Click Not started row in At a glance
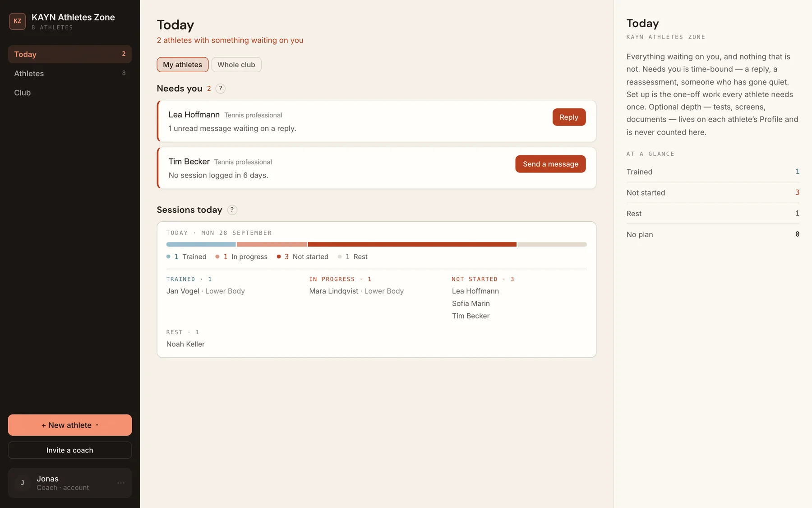812x508 pixels. click(713, 193)
